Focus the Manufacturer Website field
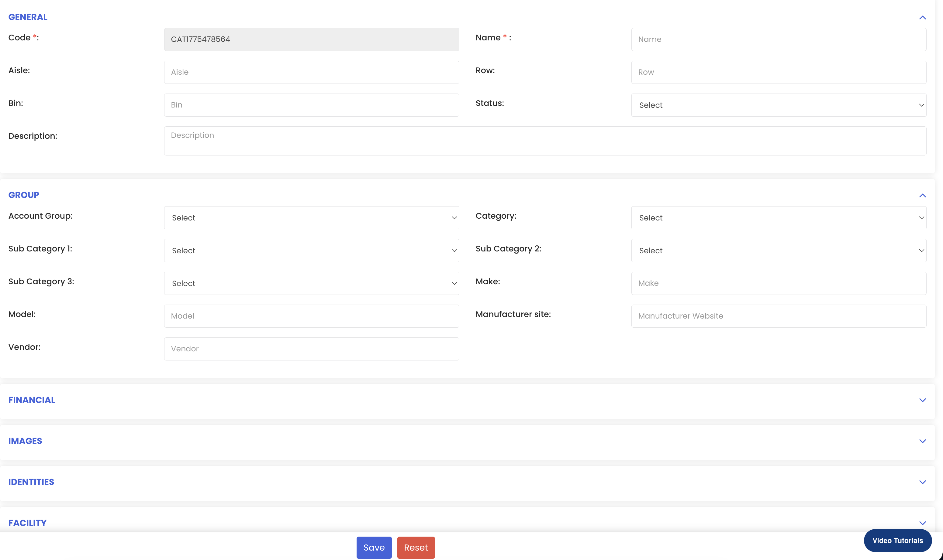943x560 pixels. 778,316
